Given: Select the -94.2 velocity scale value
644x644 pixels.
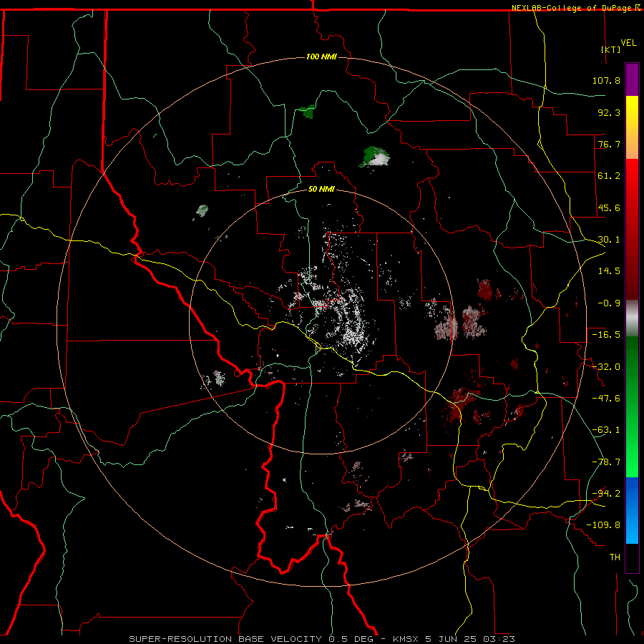Looking at the screenshot, I should tap(606, 494).
